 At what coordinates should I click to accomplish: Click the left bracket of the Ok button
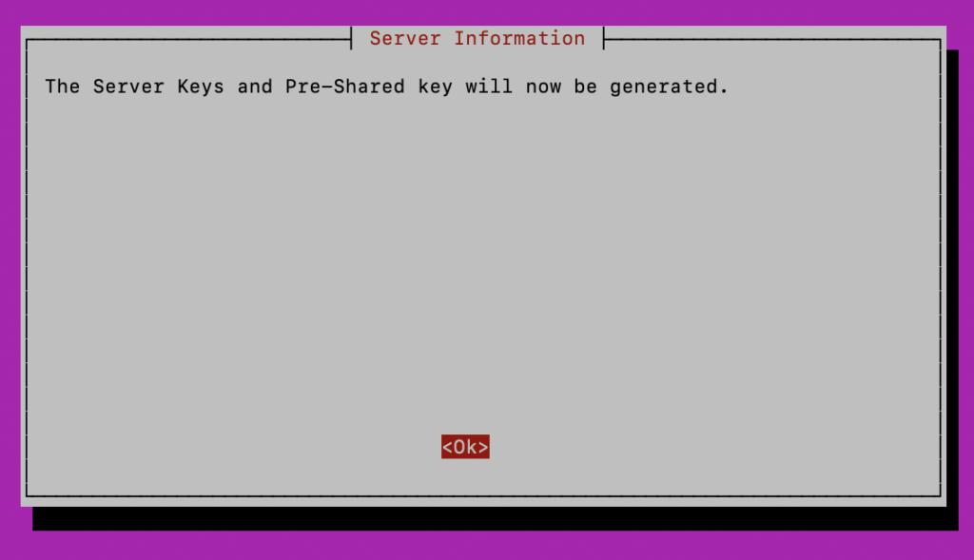(447, 447)
